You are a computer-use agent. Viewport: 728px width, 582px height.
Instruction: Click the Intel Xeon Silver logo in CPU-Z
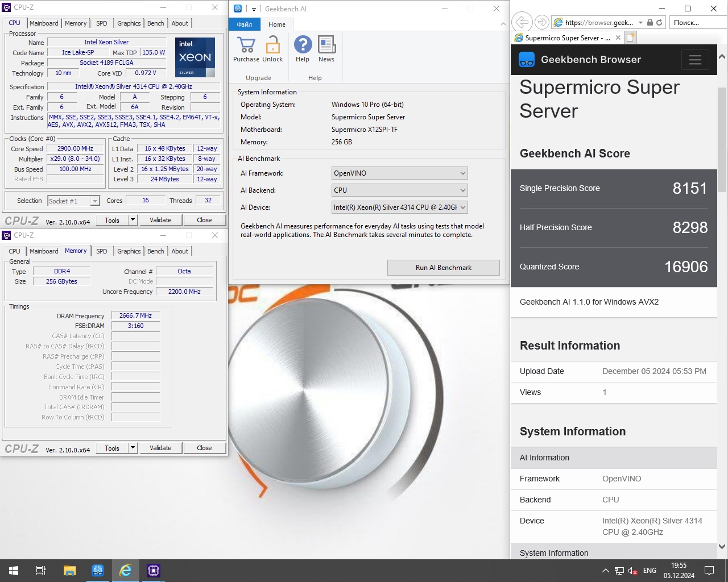(x=195, y=57)
